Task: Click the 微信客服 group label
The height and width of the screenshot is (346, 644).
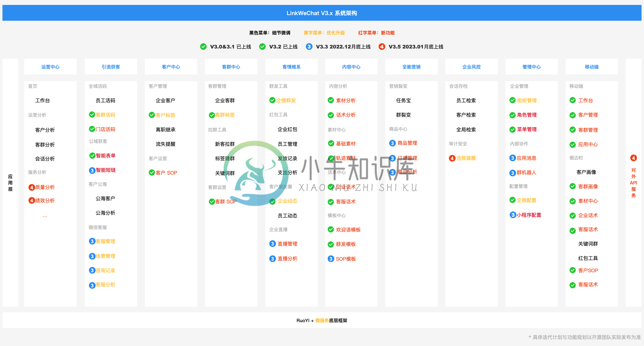Action: click(98, 227)
